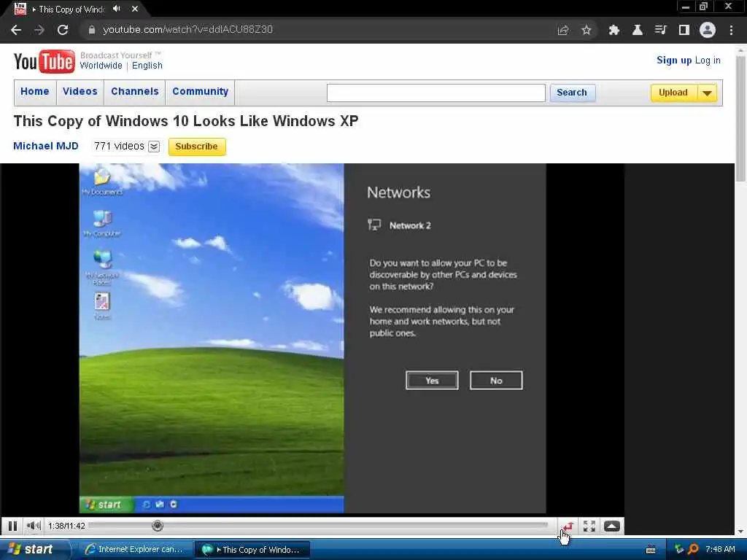Screen dimensions: 747x560
Task: Click the address bar URL
Action: tap(187, 29)
